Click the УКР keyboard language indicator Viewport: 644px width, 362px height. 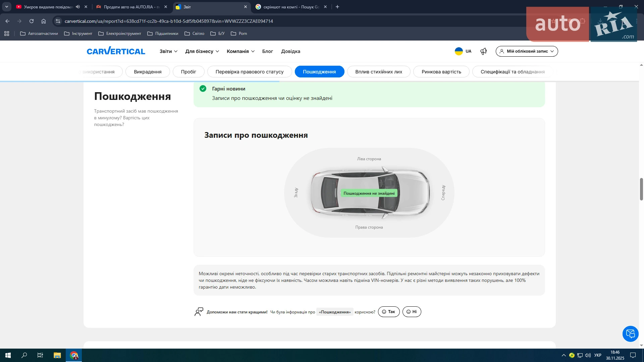tap(598, 355)
